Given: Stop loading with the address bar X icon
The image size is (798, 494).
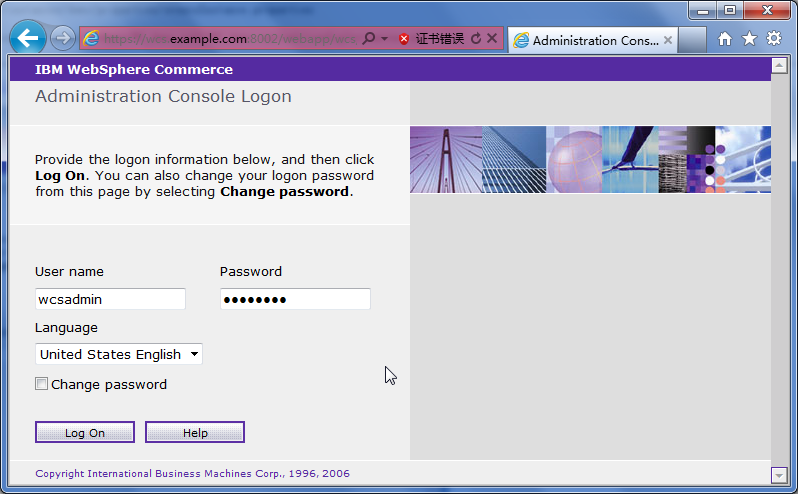Looking at the screenshot, I should click(x=492, y=38).
